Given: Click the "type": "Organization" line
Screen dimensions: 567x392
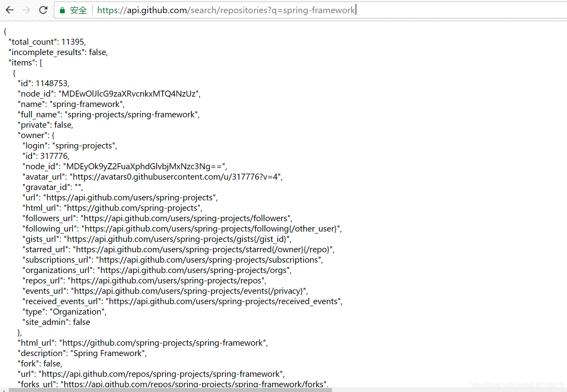Looking at the screenshot, I should [64, 312].
